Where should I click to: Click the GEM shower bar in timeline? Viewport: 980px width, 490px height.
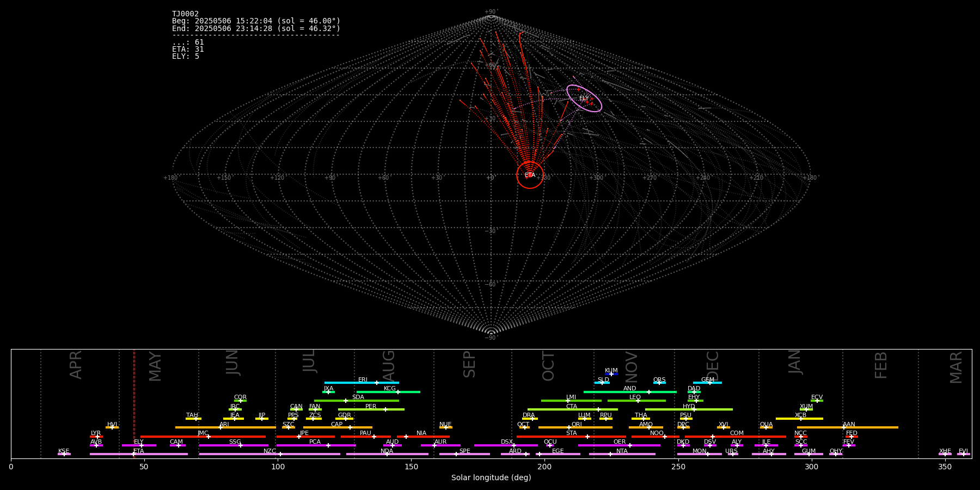coord(707,383)
